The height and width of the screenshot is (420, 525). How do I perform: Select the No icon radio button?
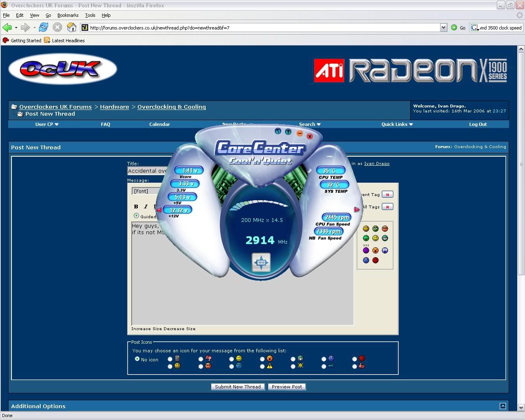coord(137,359)
